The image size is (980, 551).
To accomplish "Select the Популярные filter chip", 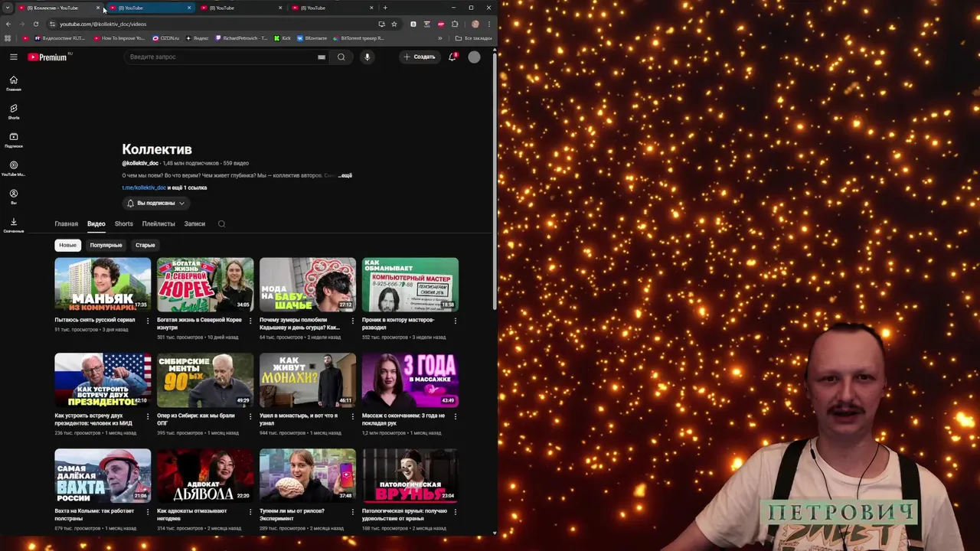I will pos(106,246).
